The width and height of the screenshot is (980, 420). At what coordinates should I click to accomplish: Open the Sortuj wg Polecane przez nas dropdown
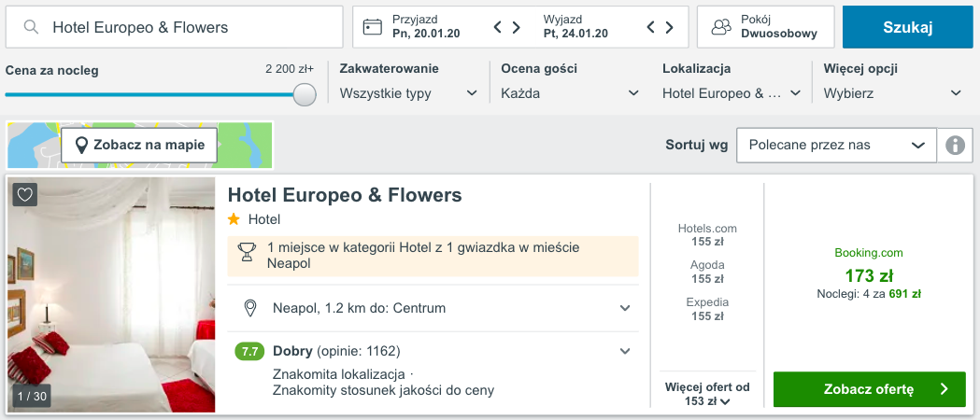pyautogui.click(x=837, y=146)
